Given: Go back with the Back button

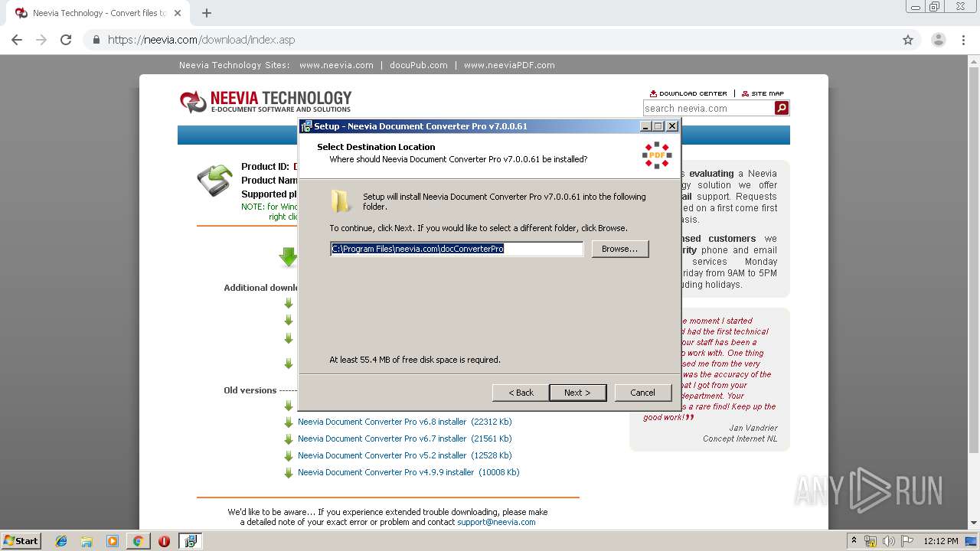Looking at the screenshot, I should pyautogui.click(x=521, y=393).
